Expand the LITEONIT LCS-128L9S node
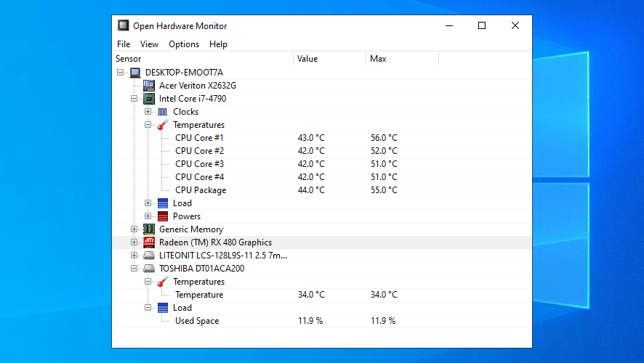 pos(134,256)
